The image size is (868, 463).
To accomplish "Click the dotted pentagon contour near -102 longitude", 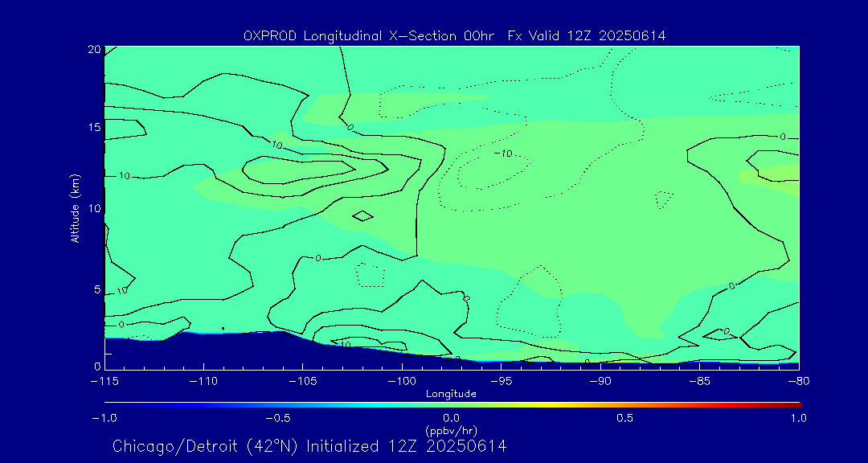I will point(371,275).
